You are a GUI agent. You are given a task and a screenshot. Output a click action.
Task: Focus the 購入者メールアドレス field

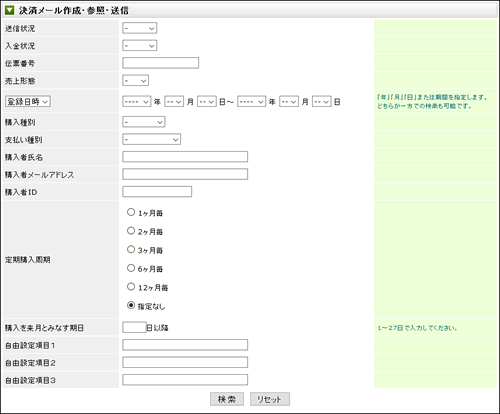[185, 174]
